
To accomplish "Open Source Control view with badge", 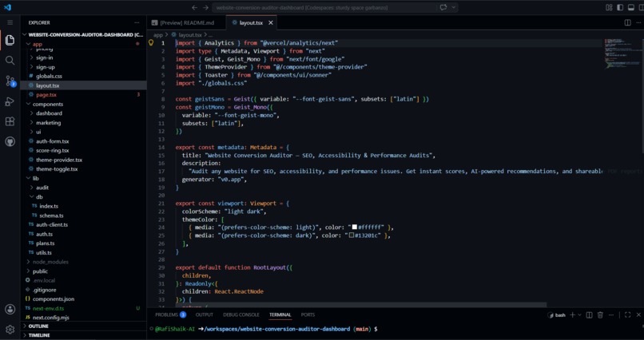I will [x=10, y=81].
